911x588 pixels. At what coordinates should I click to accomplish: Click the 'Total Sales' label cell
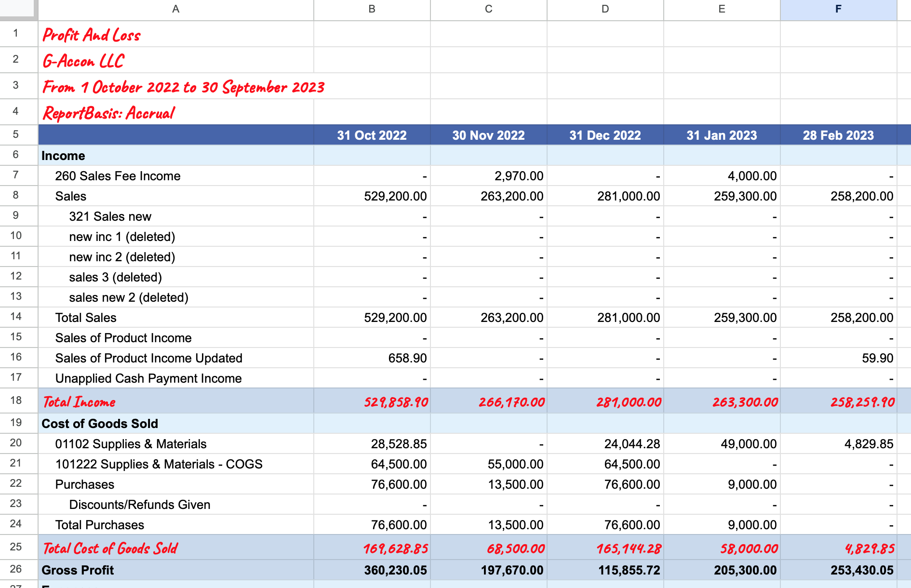pos(176,318)
